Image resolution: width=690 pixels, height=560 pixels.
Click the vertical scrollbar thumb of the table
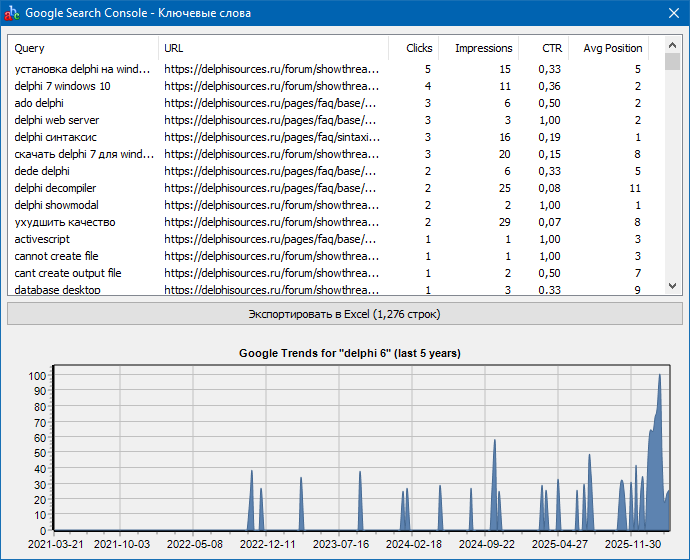tap(672, 62)
